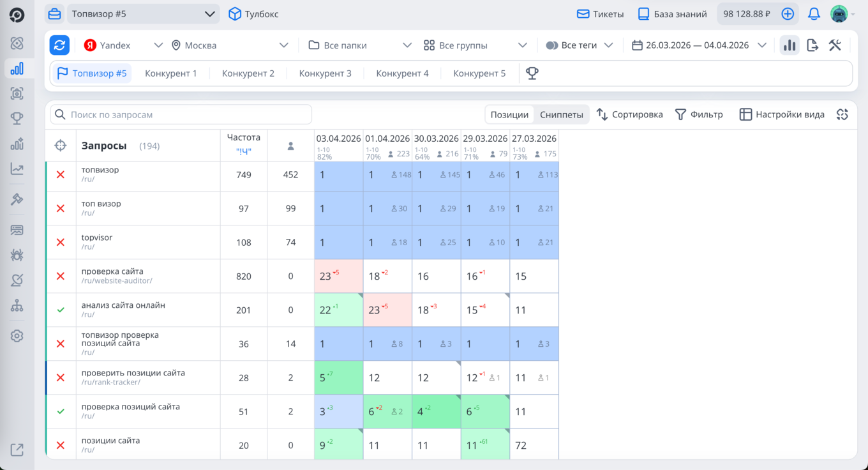The image size is (868, 470).
Task: Toggle checkmark for анализ сайта онлайн
Action: tap(61, 310)
